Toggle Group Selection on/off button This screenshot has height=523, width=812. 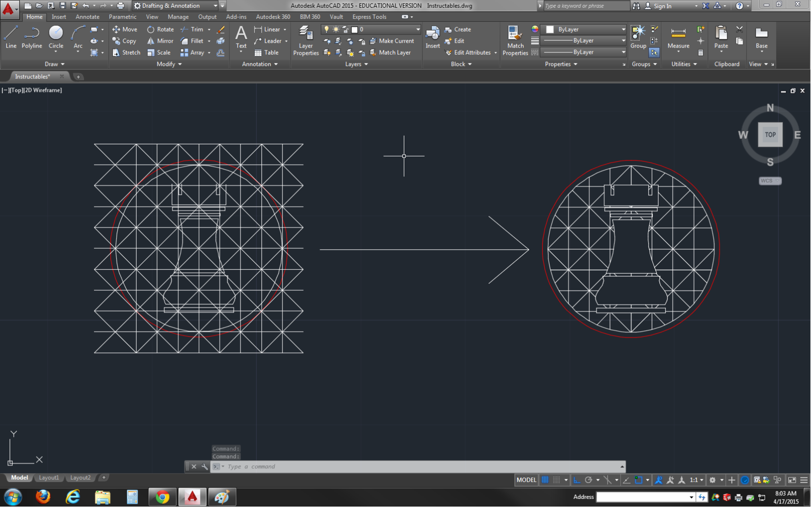pyautogui.click(x=654, y=53)
